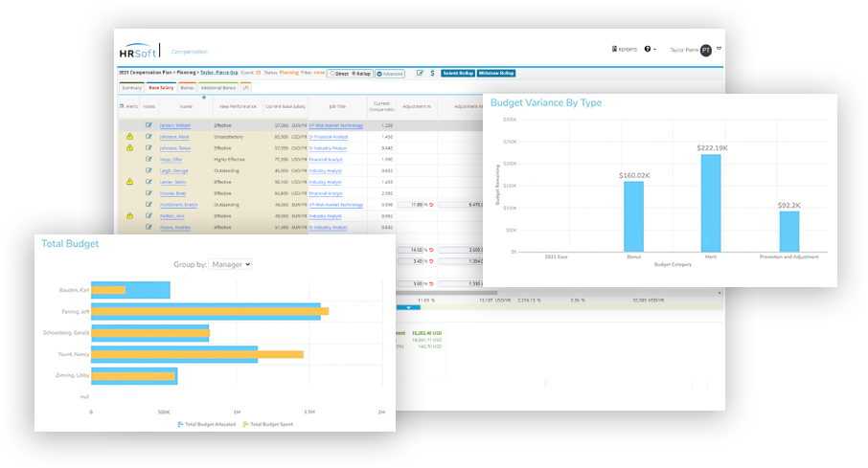This screenshot has width=868, height=468.
Task: Open the Reports icon in header
Action: pyautogui.click(x=626, y=49)
